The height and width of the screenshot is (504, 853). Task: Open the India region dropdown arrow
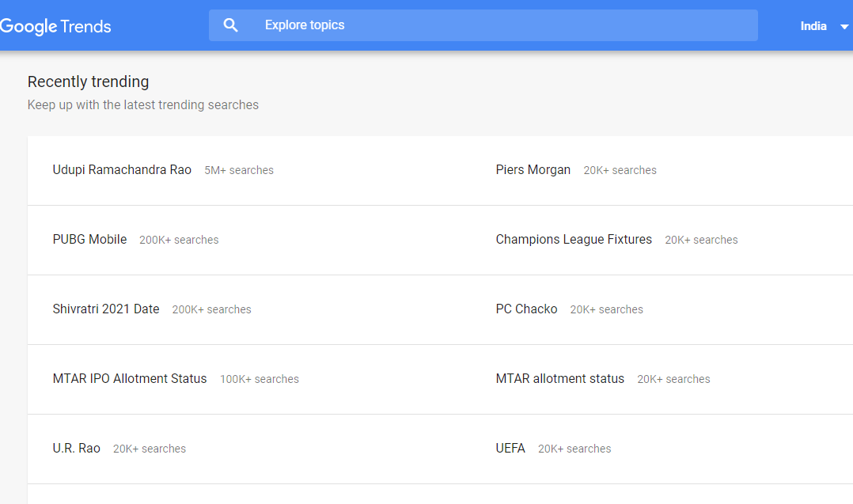point(844,27)
